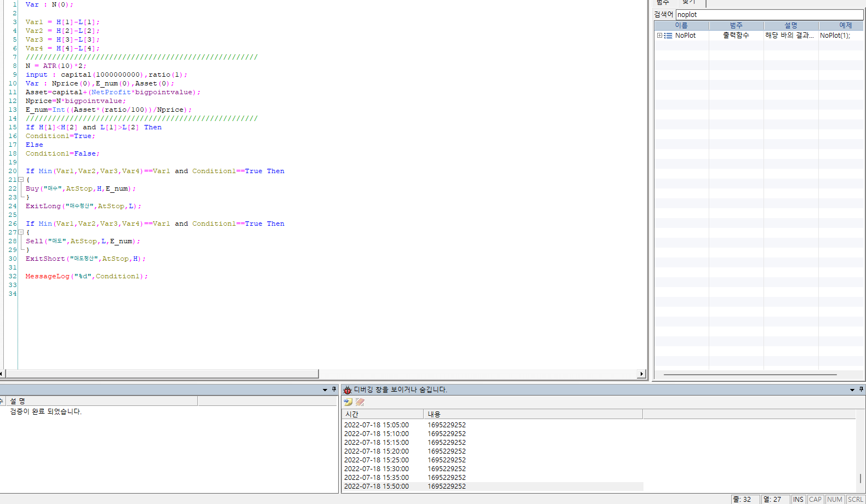Screen dimensions: 866x504
Task: Click the export log icon in the debug toolbar
Action: (348, 402)
